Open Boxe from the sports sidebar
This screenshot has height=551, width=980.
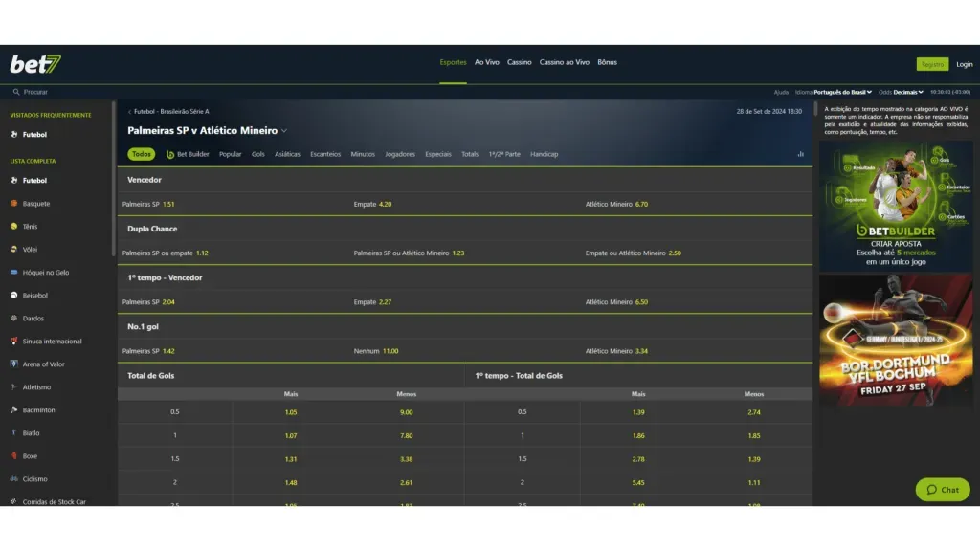point(30,456)
